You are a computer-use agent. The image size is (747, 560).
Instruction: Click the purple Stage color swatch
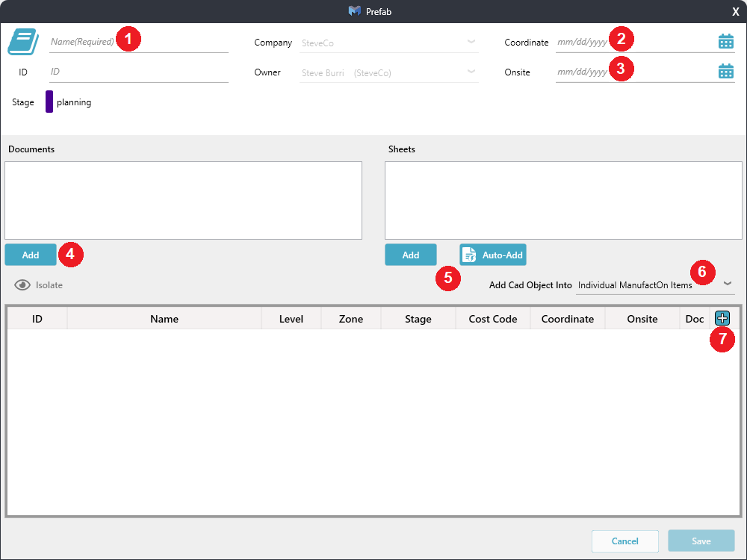49,102
